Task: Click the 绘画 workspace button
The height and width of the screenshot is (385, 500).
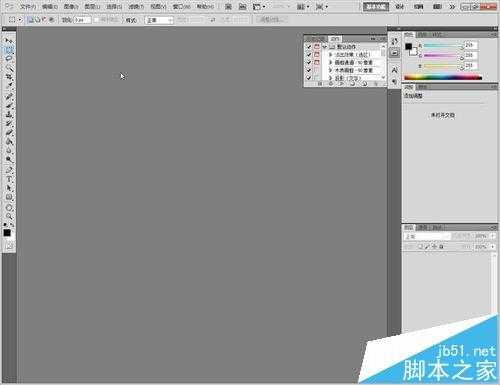Action: click(418, 6)
